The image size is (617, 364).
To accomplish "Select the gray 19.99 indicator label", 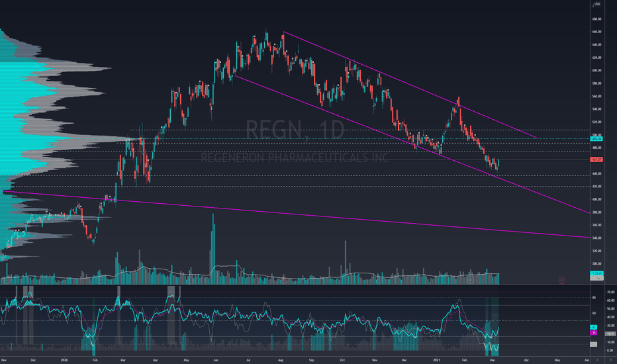I will pos(610,334).
